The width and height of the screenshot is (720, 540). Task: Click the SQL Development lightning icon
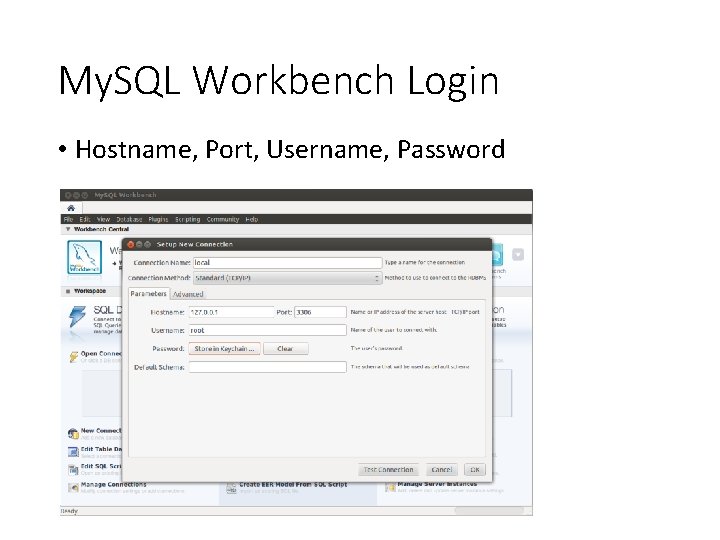click(77, 317)
